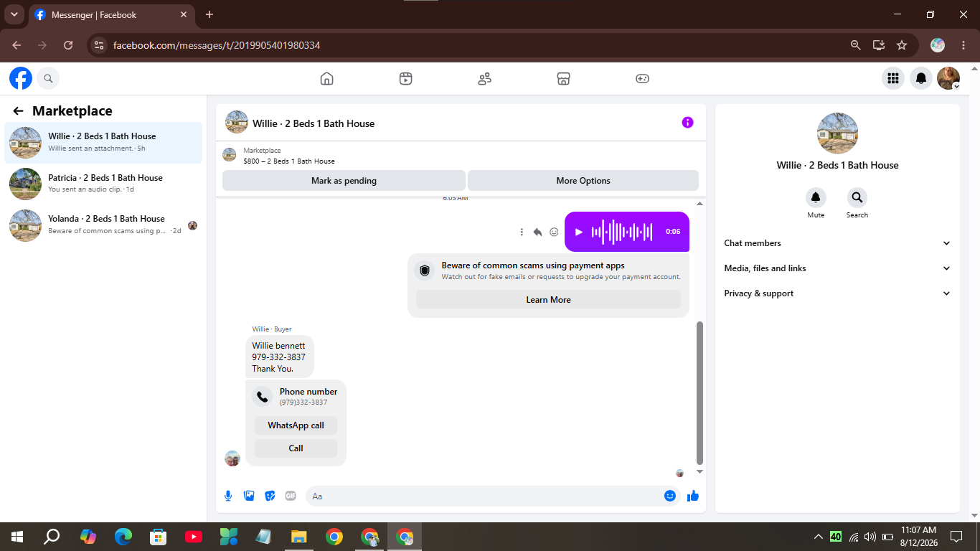Open conversation information purple icon
Image resolution: width=980 pixels, height=551 pixels.
(x=687, y=123)
